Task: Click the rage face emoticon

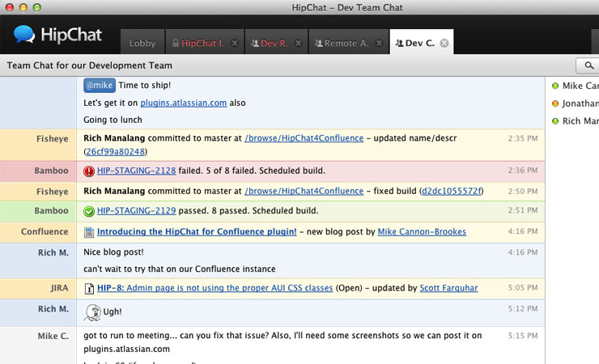Action: tap(91, 311)
